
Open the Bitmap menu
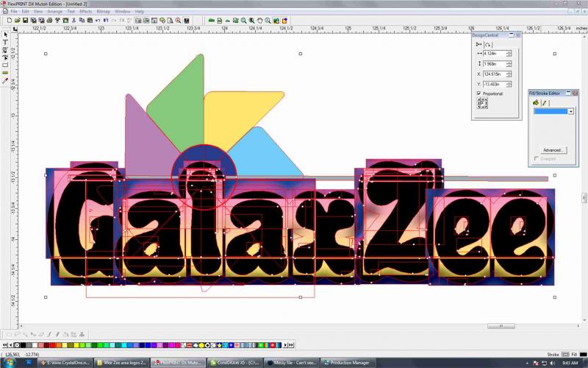coord(104,12)
